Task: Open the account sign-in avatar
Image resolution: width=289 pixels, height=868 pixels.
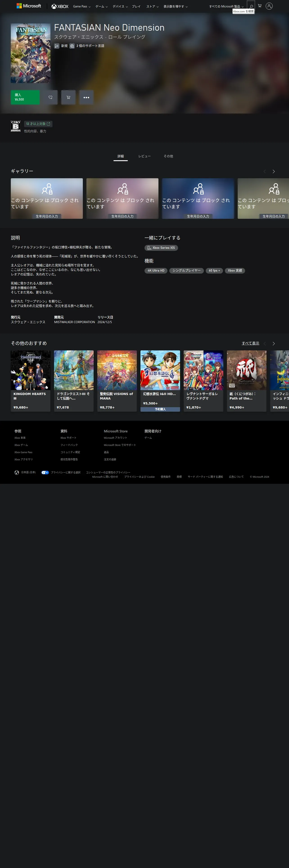Action: click(269, 6)
